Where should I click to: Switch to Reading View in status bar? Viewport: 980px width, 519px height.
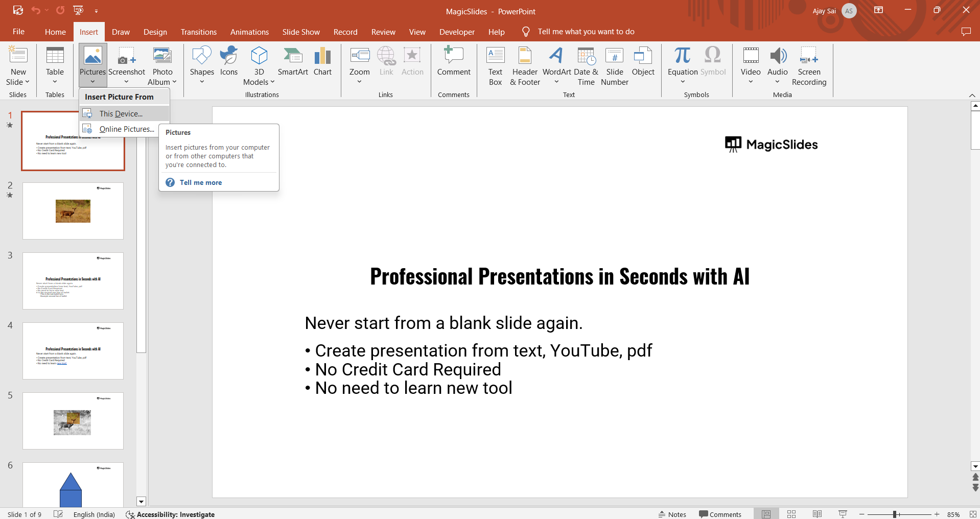pos(817,514)
